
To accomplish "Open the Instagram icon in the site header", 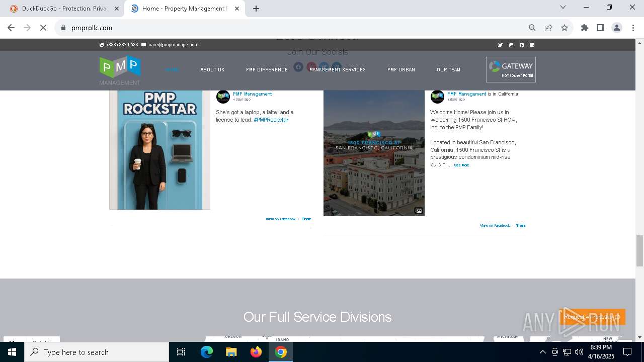I will click(511, 45).
